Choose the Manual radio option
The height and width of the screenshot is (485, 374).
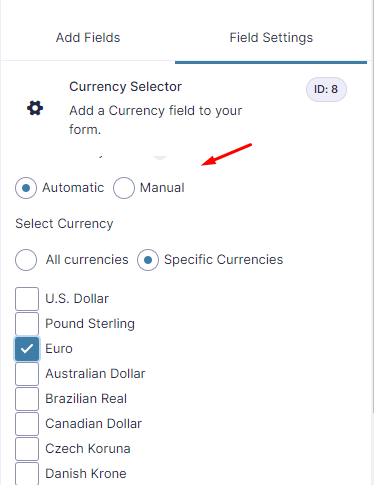124,188
